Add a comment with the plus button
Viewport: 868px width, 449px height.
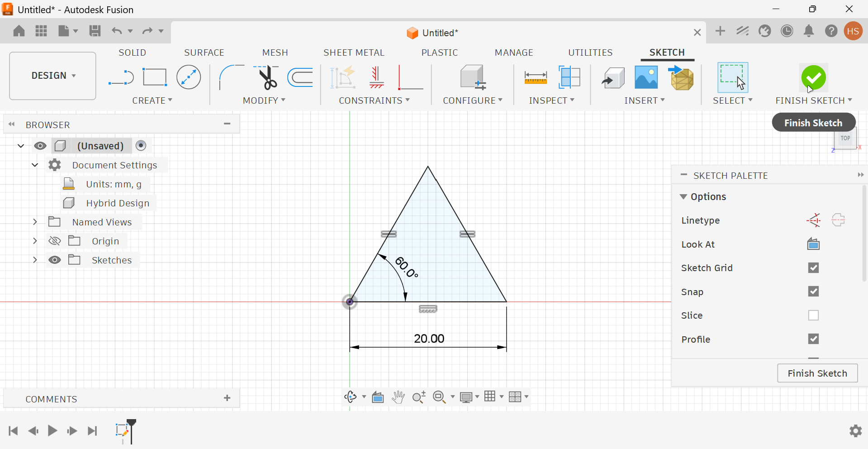227,398
